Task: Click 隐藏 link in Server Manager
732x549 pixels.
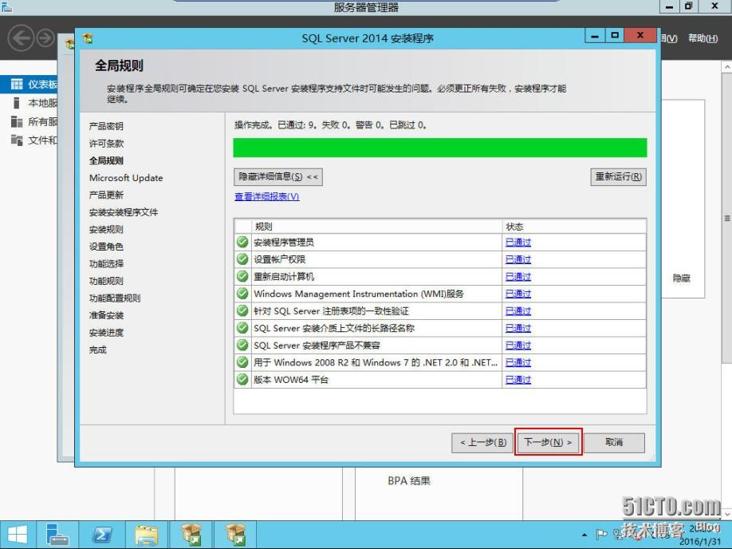Action: tap(681, 278)
